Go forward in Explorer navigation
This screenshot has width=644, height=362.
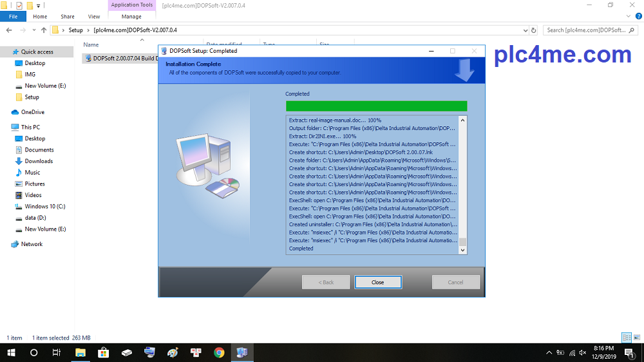tap(23, 30)
